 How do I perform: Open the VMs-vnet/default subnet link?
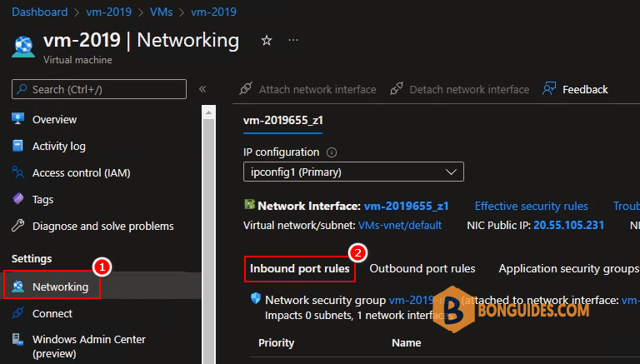pyautogui.click(x=400, y=225)
